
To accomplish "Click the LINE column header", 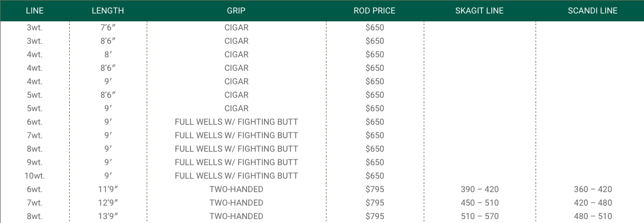I will coord(34,11).
